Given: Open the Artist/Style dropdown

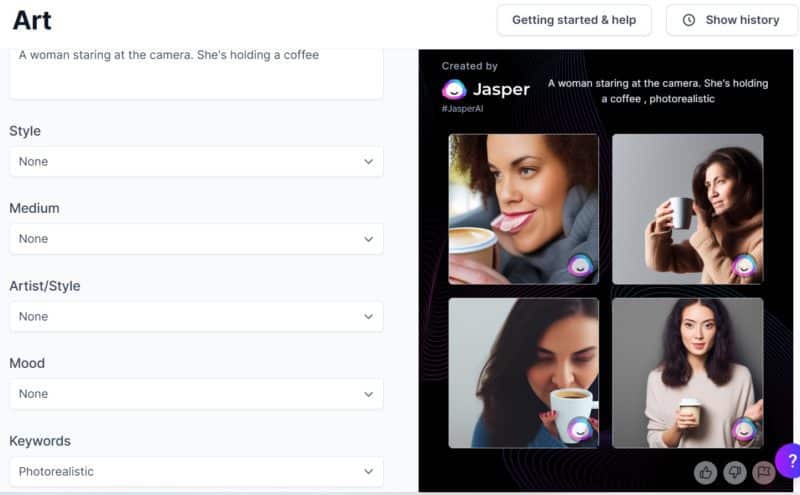Looking at the screenshot, I should click(196, 316).
